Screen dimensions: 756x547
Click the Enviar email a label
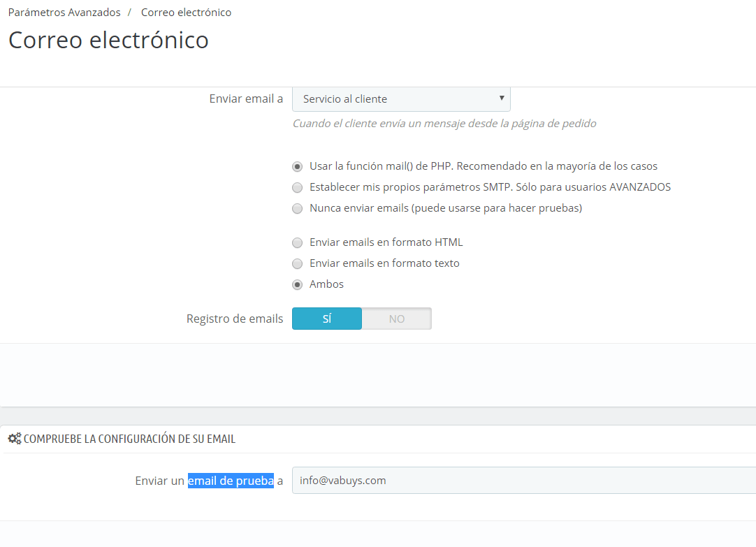(246, 99)
